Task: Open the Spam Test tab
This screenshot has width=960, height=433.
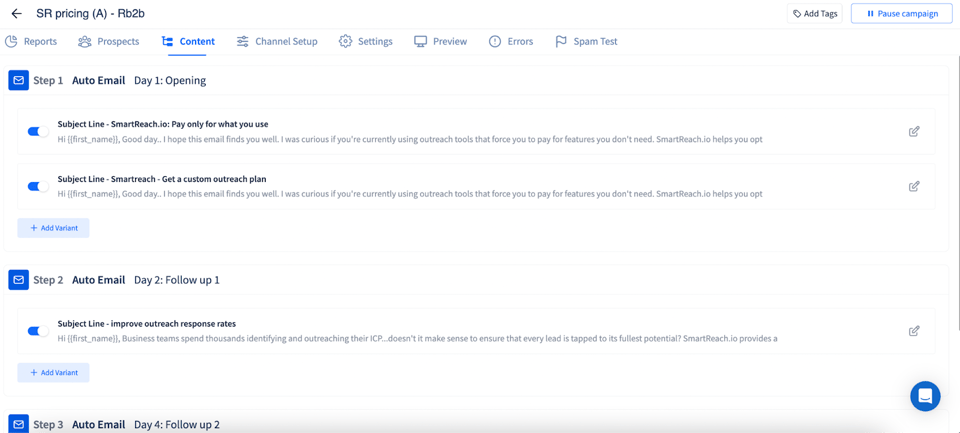Action: tap(587, 42)
